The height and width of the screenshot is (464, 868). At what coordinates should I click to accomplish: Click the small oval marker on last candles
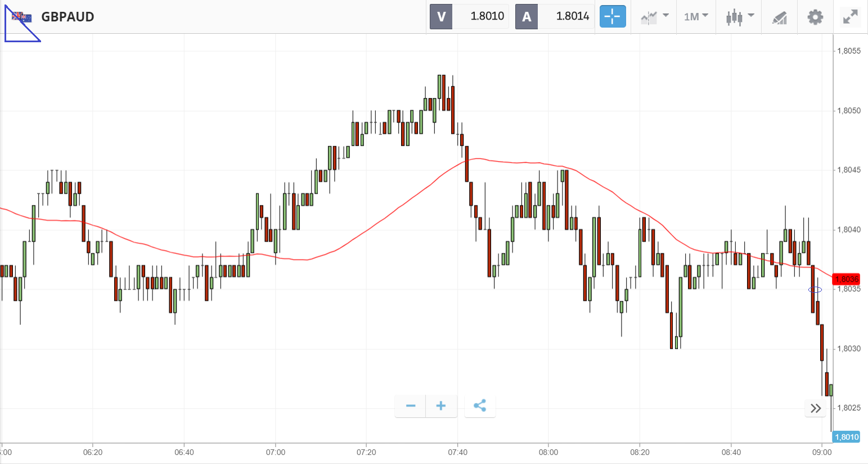815,290
